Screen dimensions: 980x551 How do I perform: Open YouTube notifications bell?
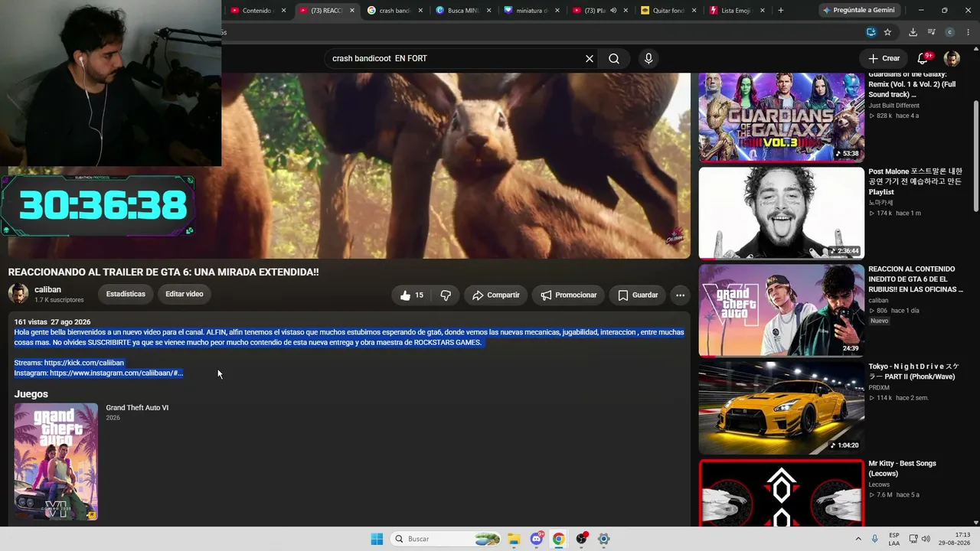coord(923,59)
